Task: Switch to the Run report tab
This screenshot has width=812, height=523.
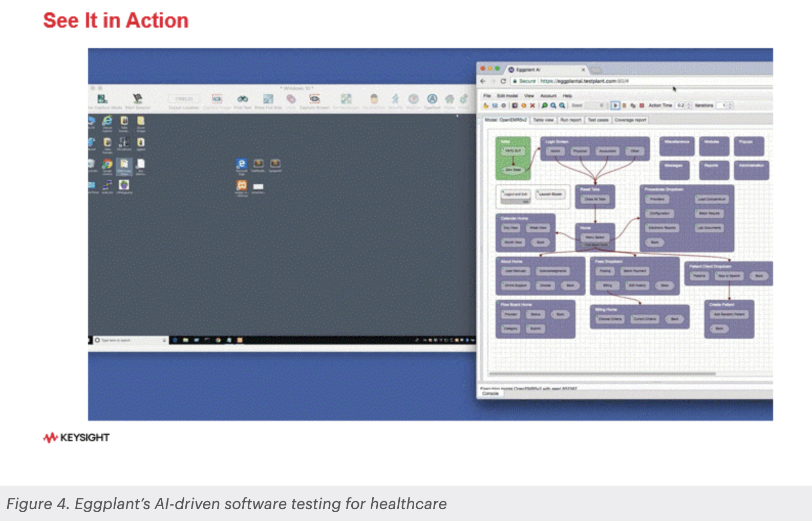Action: (570, 120)
